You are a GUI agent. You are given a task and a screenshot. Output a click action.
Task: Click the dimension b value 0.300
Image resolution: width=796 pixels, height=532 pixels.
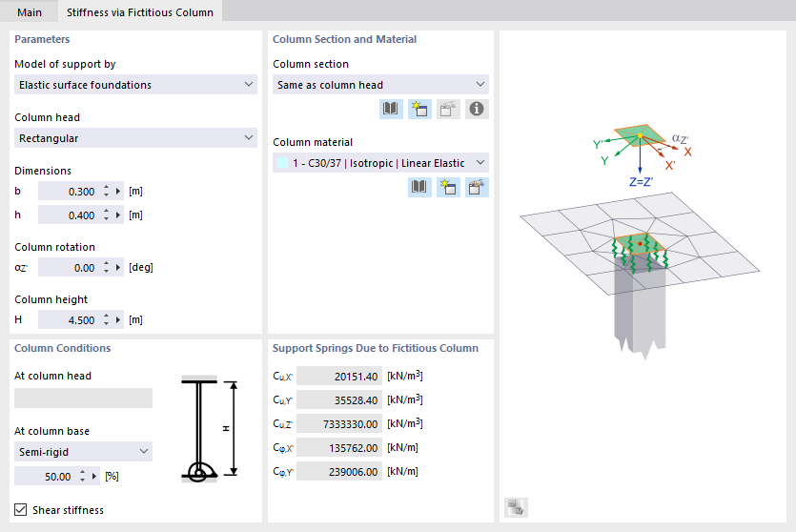click(x=81, y=192)
